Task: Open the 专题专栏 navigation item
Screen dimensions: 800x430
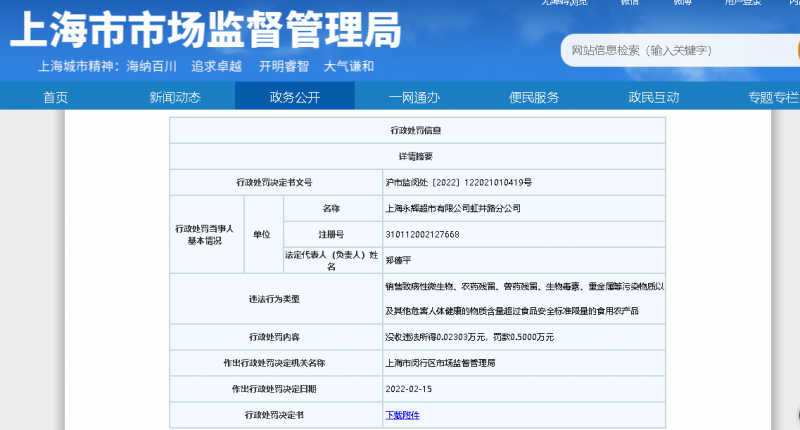Action: point(772,97)
